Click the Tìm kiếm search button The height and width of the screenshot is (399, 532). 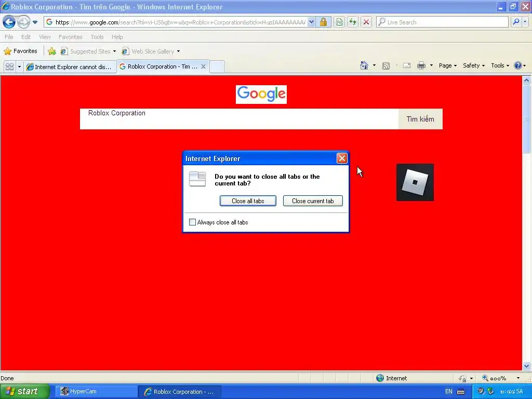(420, 119)
